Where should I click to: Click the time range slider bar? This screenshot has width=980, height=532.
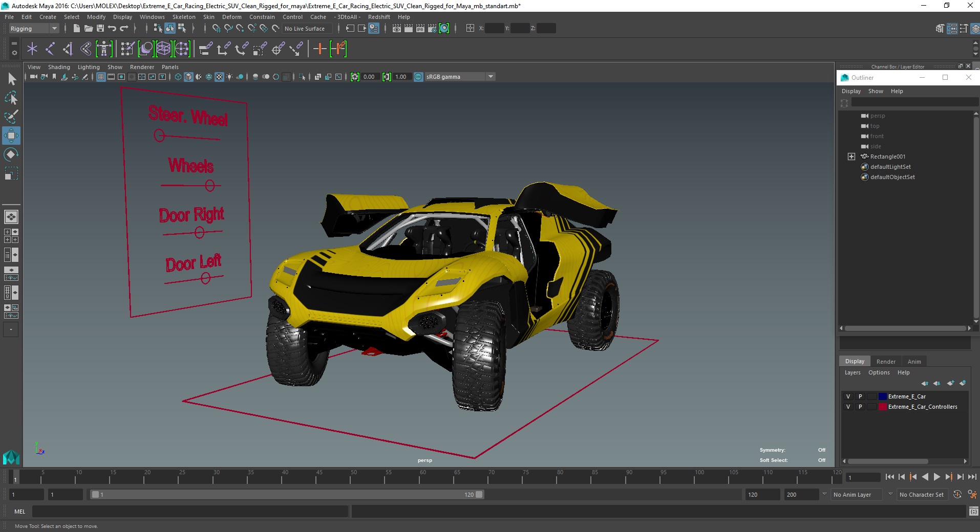point(287,495)
